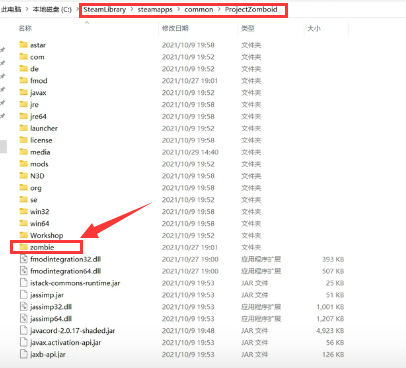Viewport: 406px width, 368px height.
Task: Go to SteamLibrary in address bar
Action: (104, 9)
